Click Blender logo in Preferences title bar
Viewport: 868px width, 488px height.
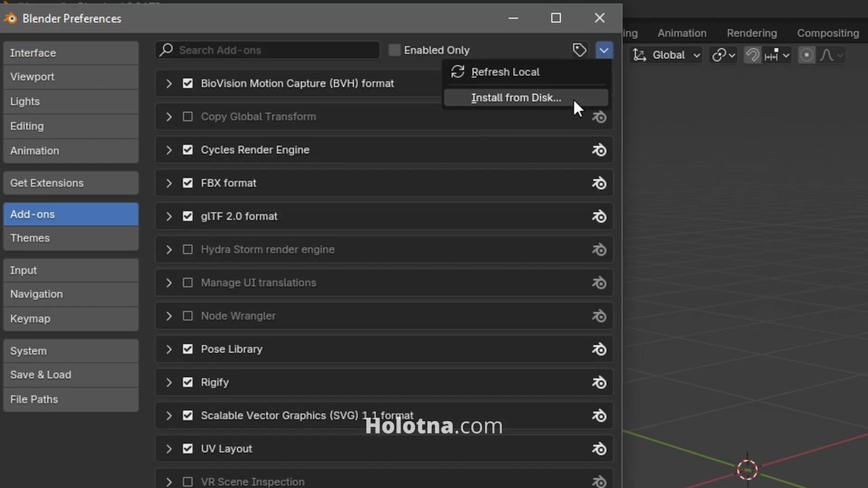tap(10, 18)
